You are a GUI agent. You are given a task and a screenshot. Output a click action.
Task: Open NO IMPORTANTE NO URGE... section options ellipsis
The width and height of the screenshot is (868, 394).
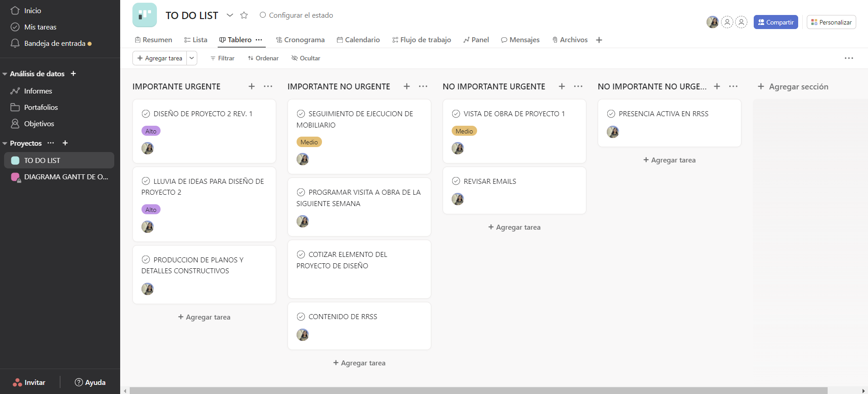click(x=733, y=86)
